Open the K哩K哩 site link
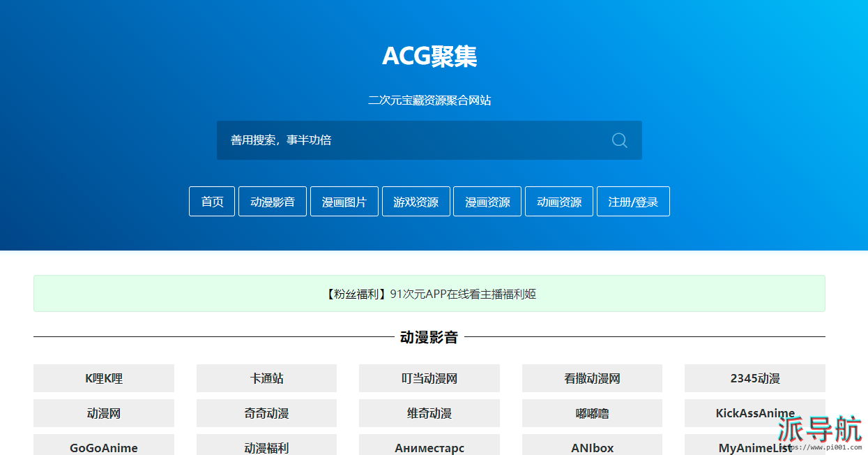 pos(104,378)
